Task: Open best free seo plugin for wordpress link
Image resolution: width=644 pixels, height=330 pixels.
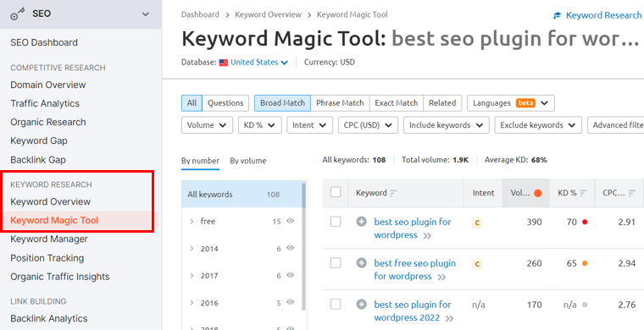Action: [x=415, y=270]
